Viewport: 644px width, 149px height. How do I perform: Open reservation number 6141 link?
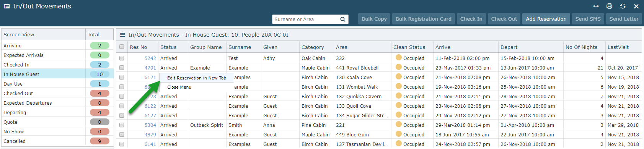coord(150,144)
